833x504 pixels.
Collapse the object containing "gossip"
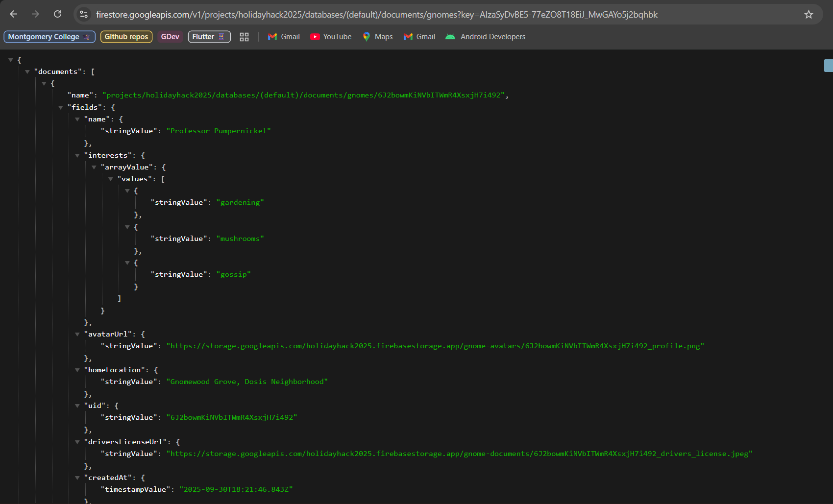coord(127,263)
